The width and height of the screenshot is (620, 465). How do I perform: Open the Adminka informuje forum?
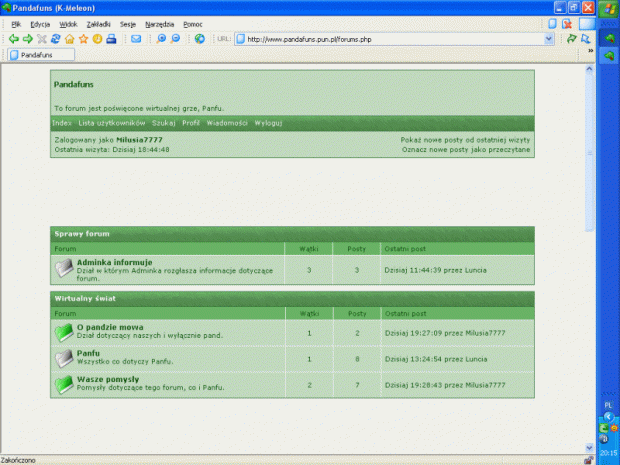tap(114, 262)
